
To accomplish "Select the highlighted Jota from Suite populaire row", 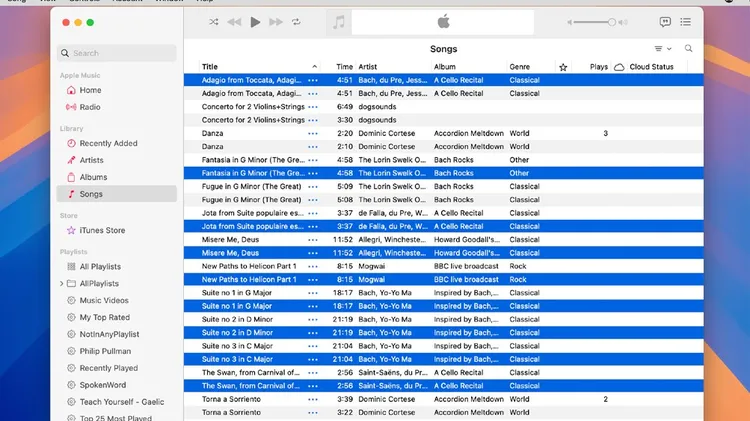I will pos(443,226).
